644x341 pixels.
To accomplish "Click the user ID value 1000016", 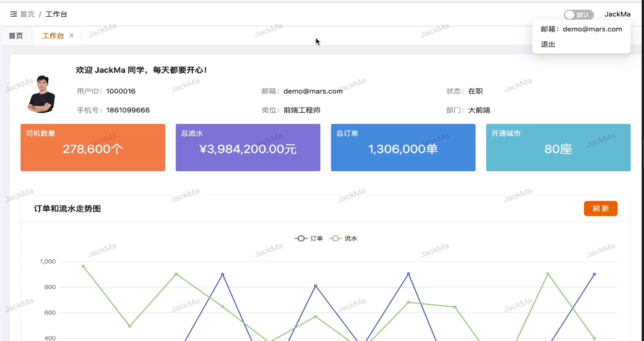I will 121,91.
